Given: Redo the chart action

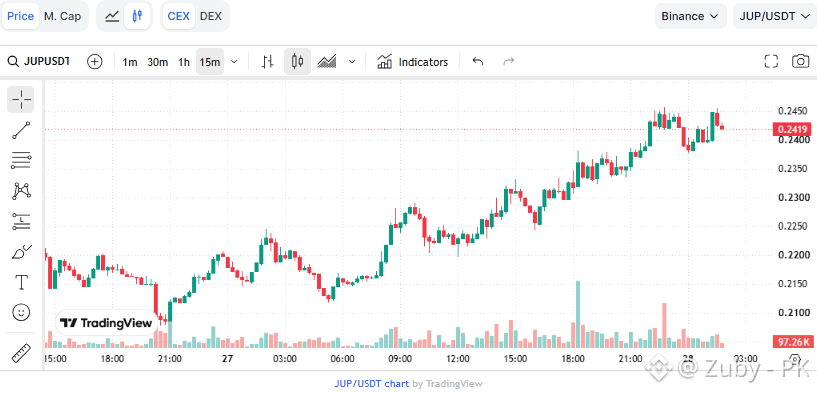Looking at the screenshot, I should coord(509,62).
